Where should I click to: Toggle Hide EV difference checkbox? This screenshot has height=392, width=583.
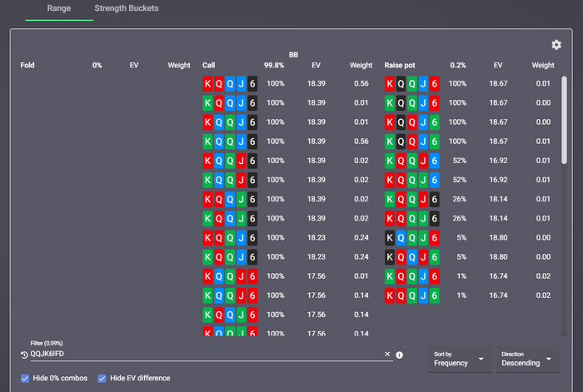click(102, 379)
